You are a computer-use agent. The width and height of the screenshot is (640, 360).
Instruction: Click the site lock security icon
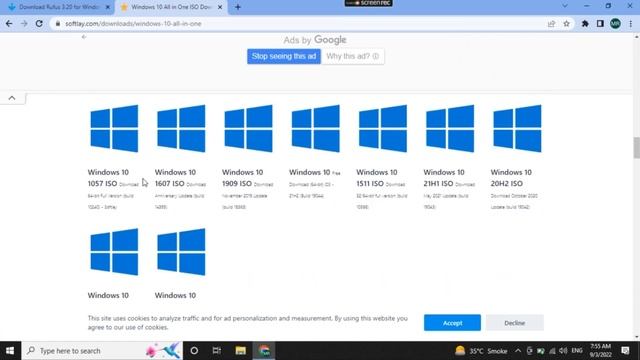pos(58,24)
